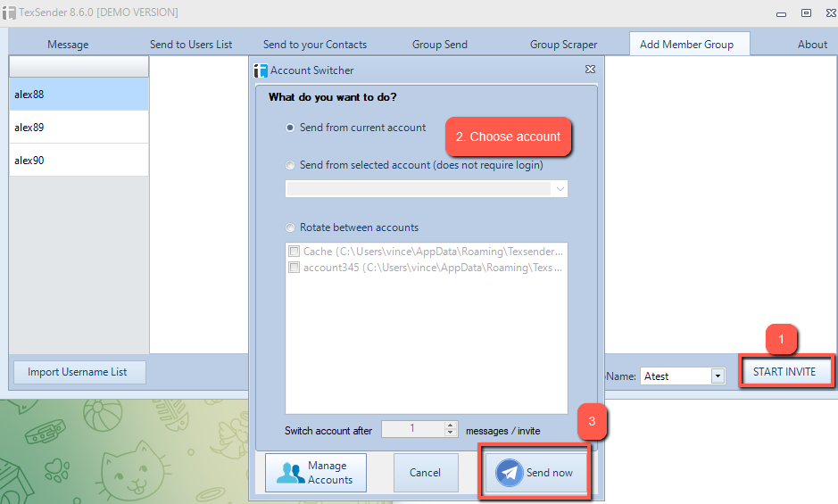Select the alex89 username row
This screenshot has width=838, height=504.
(x=79, y=128)
